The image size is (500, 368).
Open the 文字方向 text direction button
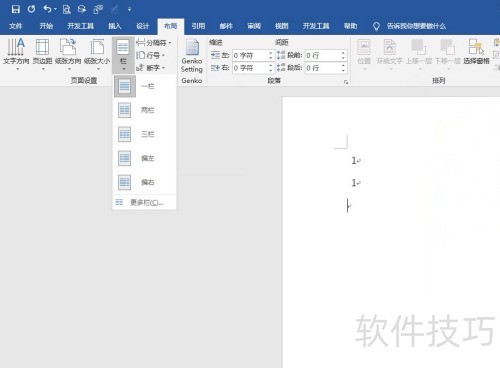(x=16, y=54)
